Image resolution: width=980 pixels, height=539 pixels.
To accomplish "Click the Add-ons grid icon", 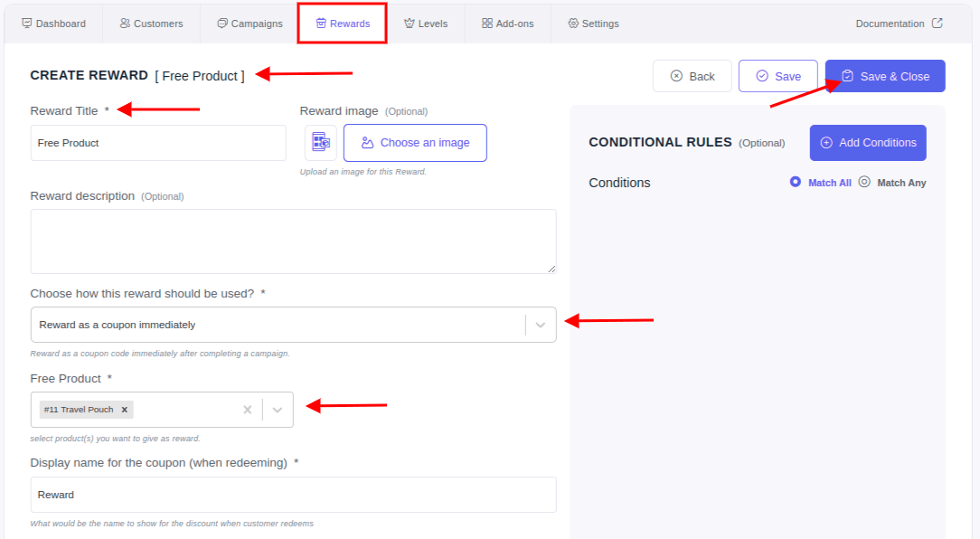I will (487, 24).
